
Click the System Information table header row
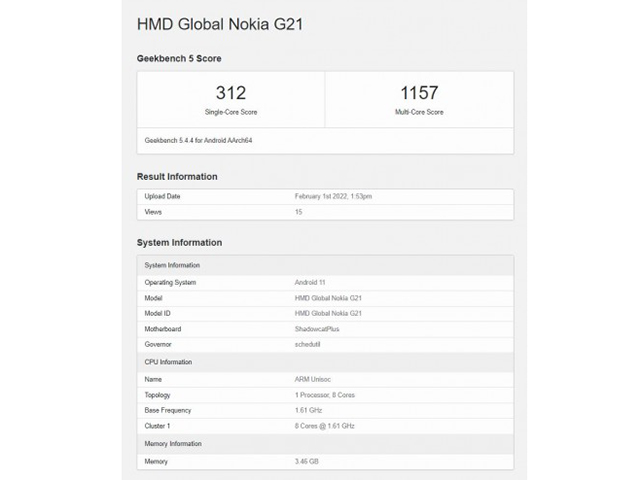coord(325,265)
